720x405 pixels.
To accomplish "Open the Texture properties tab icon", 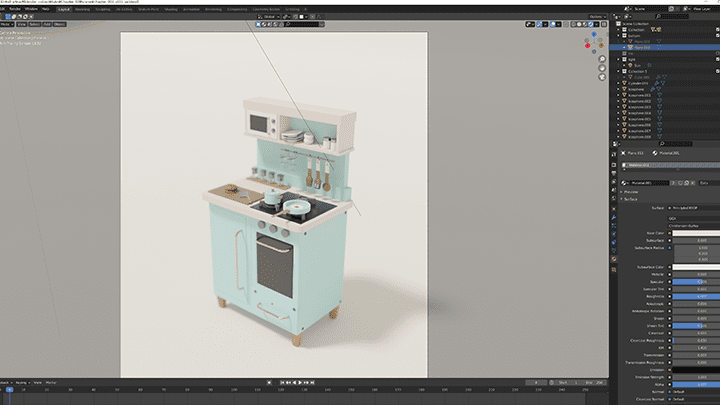I will pos(614,270).
